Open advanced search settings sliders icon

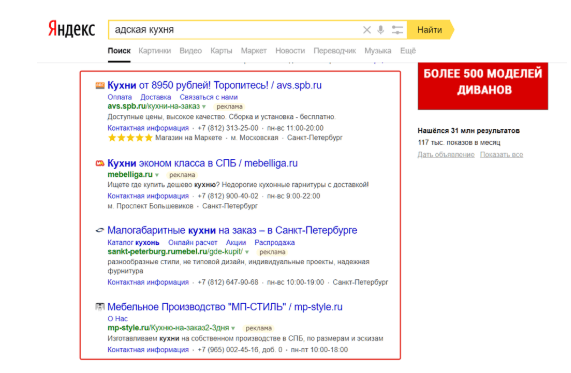pyautogui.click(x=397, y=30)
